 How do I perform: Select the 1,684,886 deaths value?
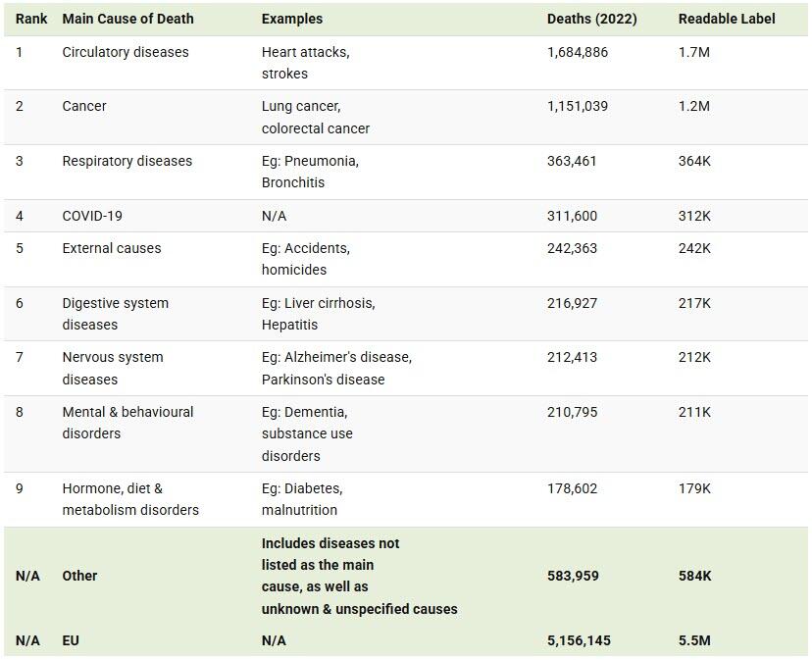578,52
